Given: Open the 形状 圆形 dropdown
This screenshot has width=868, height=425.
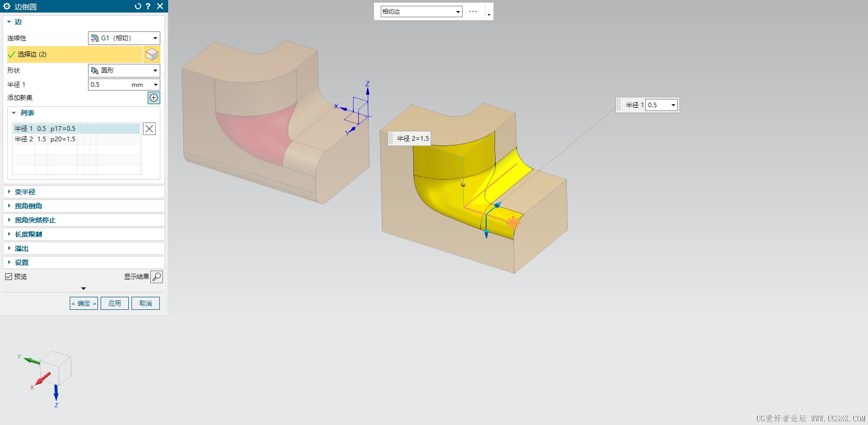Looking at the screenshot, I should coord(124,70).
